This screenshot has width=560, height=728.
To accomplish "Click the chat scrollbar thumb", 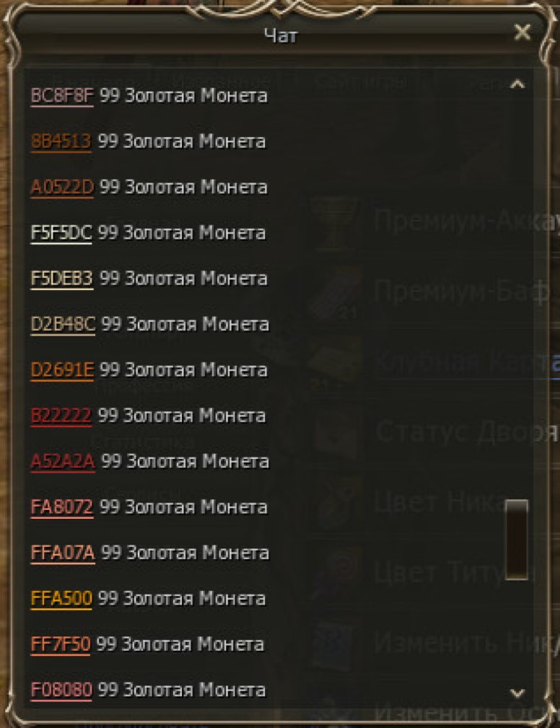I will pyautogui.click(x=517, y=540).
